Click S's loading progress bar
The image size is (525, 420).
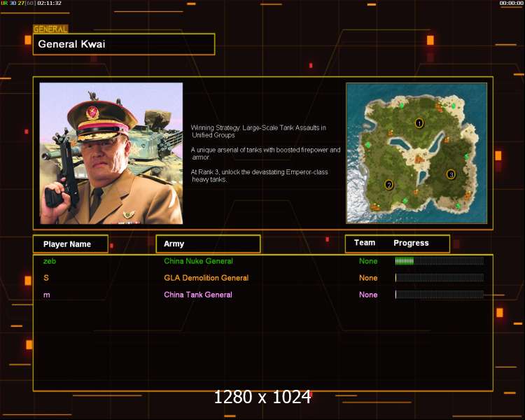440,278
